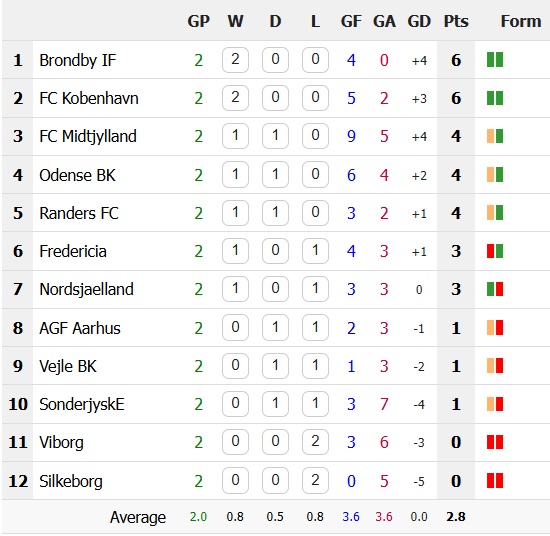Click Vejle BK goals for value
The width and height of the screenshot is (550, 536).
(x=351, y=366)
